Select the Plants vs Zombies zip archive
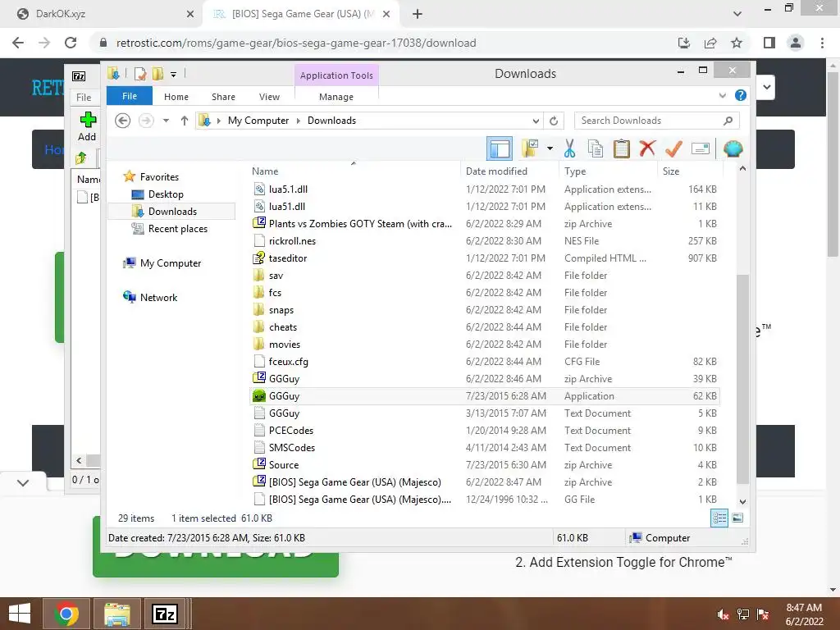840x630 pixels. (484, 224)
